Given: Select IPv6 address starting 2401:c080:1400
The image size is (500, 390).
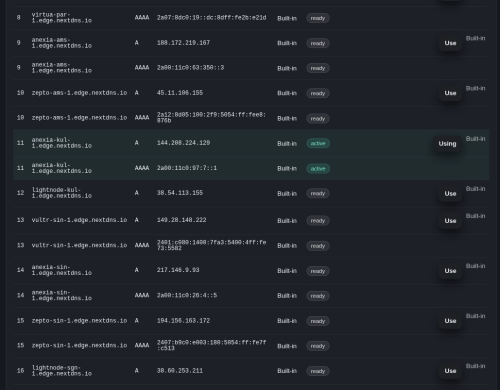Looking at the screenshot, I should [211, 245].
